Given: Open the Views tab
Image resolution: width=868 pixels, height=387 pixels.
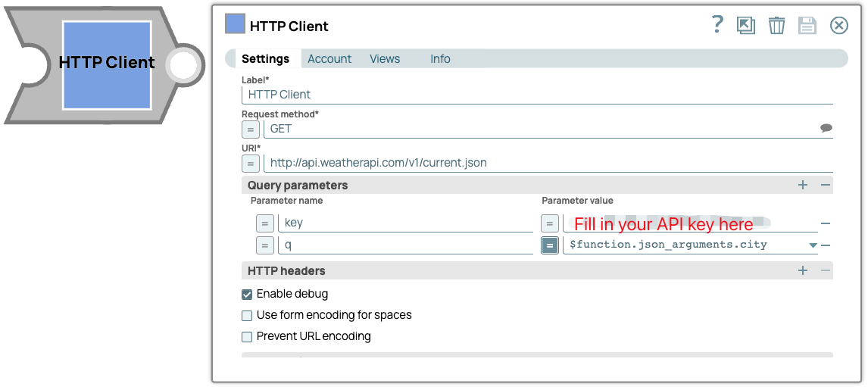Looking at the screenshot, I should pyautogui.click(x=385, y=59).
